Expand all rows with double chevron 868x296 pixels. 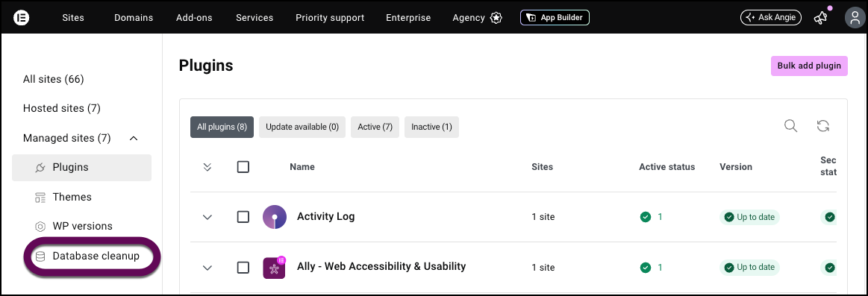point(207,166)
